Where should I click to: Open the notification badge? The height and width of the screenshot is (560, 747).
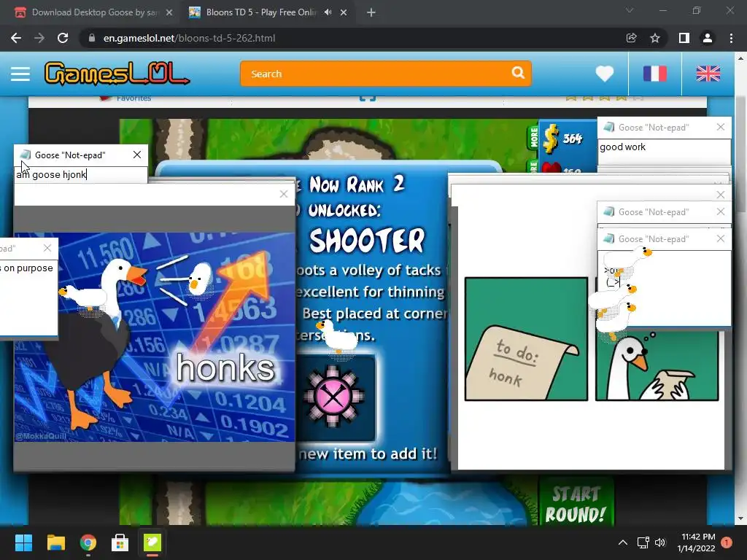click(x=727, y=542)
